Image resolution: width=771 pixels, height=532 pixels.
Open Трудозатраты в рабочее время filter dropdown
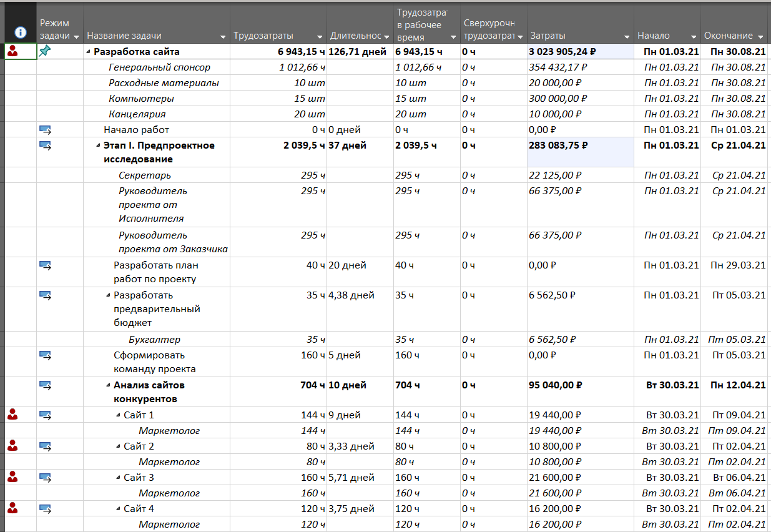pos(453,36)
